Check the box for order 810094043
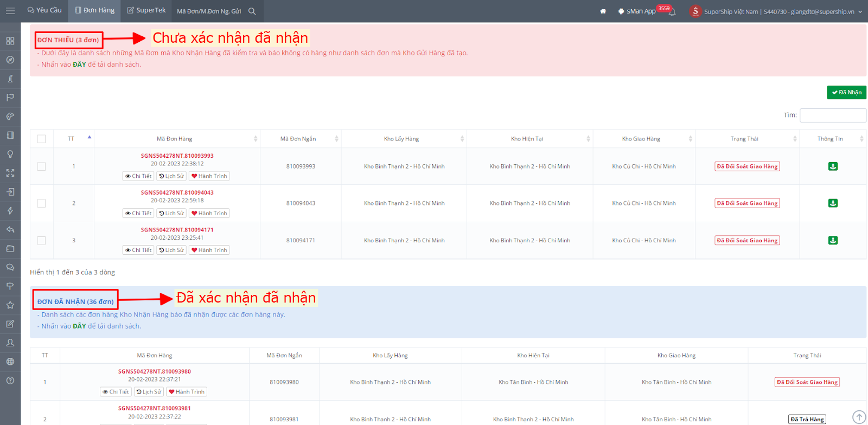 (41, 203)
